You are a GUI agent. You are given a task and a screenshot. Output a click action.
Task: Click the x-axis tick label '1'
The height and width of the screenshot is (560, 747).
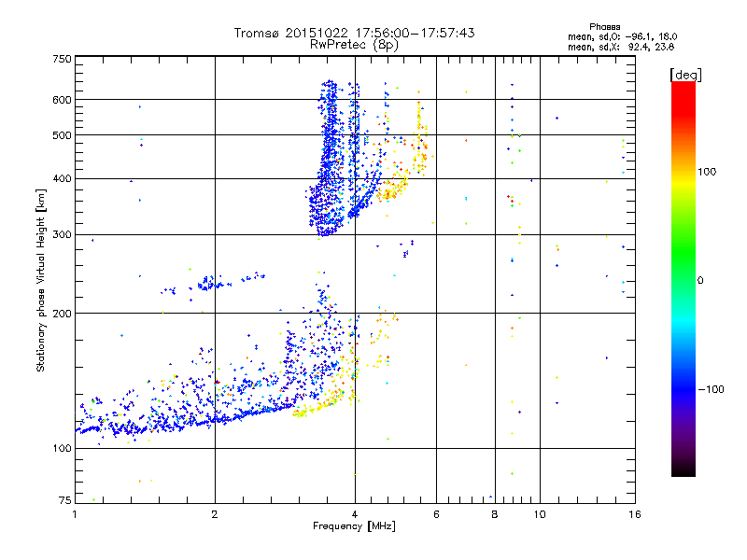coord(75,514)
